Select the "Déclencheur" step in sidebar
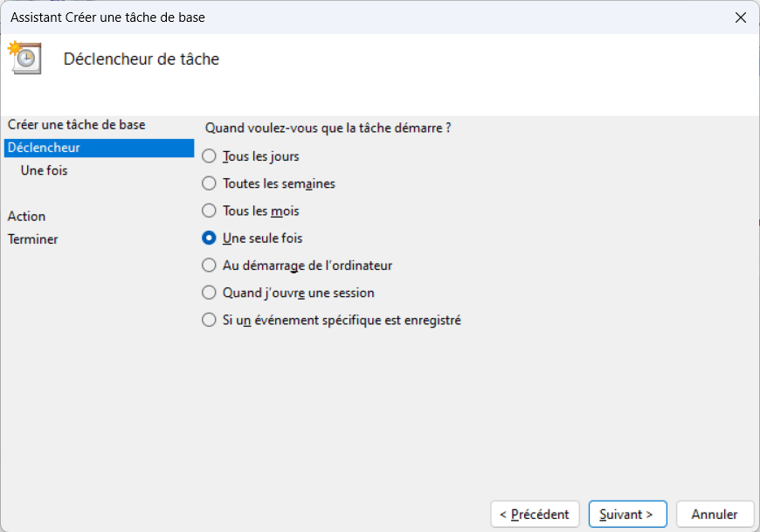The width and height of the screenshot is (760, 532). 44,148
